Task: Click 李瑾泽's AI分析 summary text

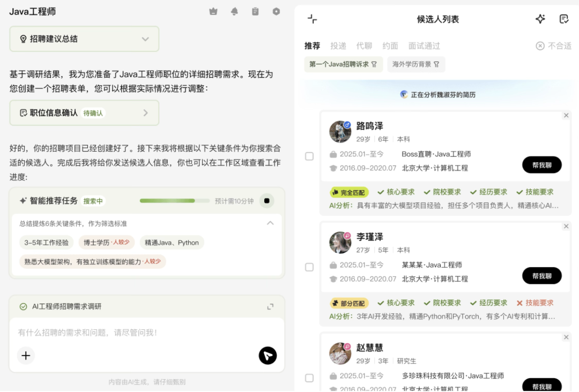Action: pos(442,316)
